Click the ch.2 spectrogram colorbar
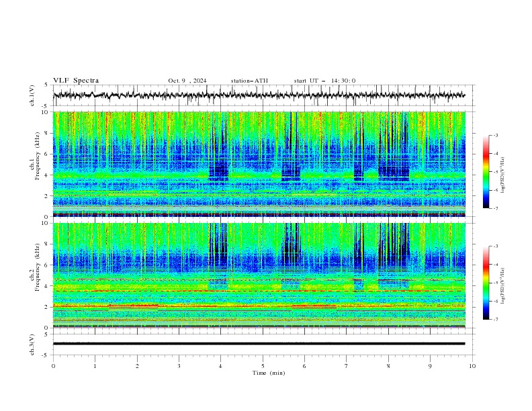Viewport: 532px width, 411px height. point(486,283)
